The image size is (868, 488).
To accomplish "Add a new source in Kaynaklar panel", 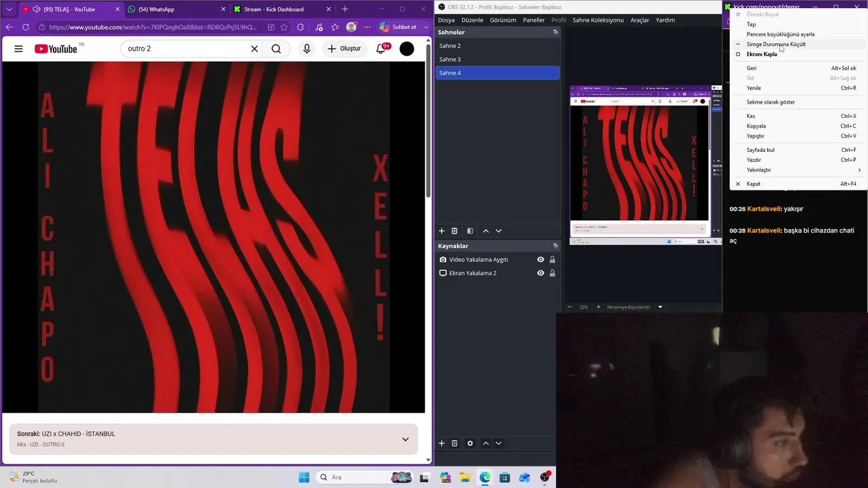I will [441, 443].
